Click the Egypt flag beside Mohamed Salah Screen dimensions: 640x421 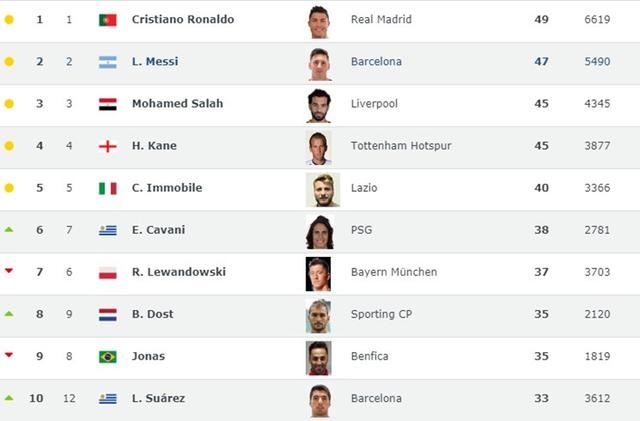[108, 104]
